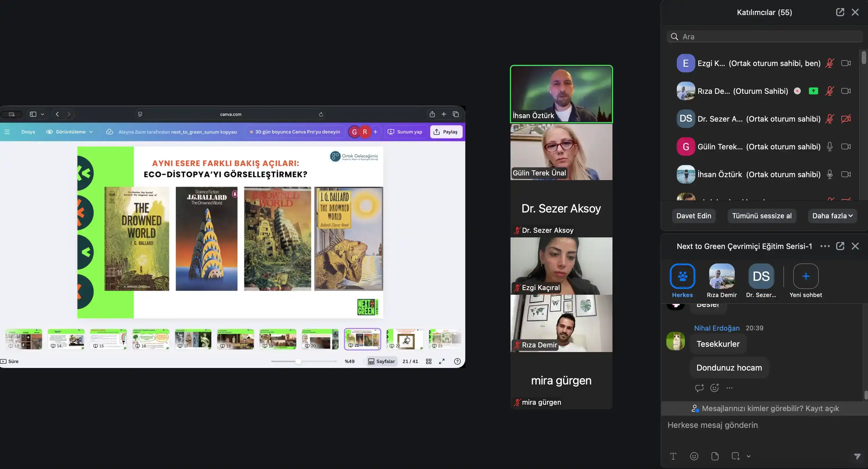Image resolution: width=868 pixels, height=469 pixels.
Task: Click the file attachment icon in chat
Action: [715, 456]
